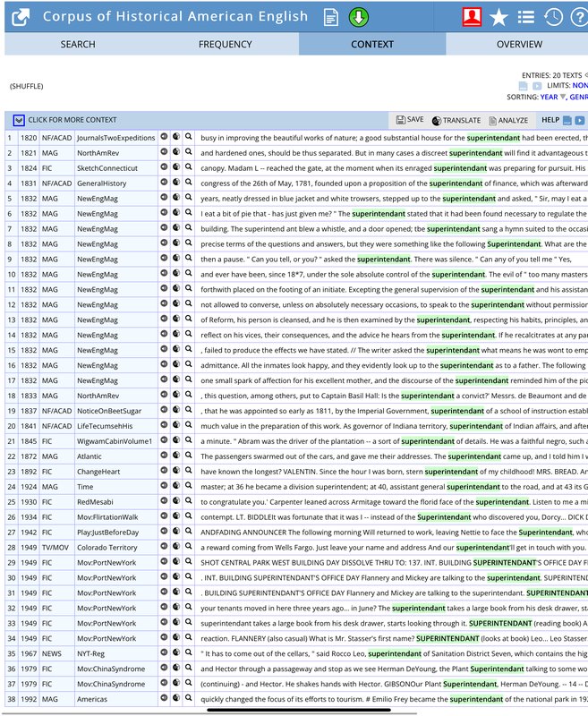Click the year 1967 in row 35
Viewport: 588px width, 716px height.
29,653
